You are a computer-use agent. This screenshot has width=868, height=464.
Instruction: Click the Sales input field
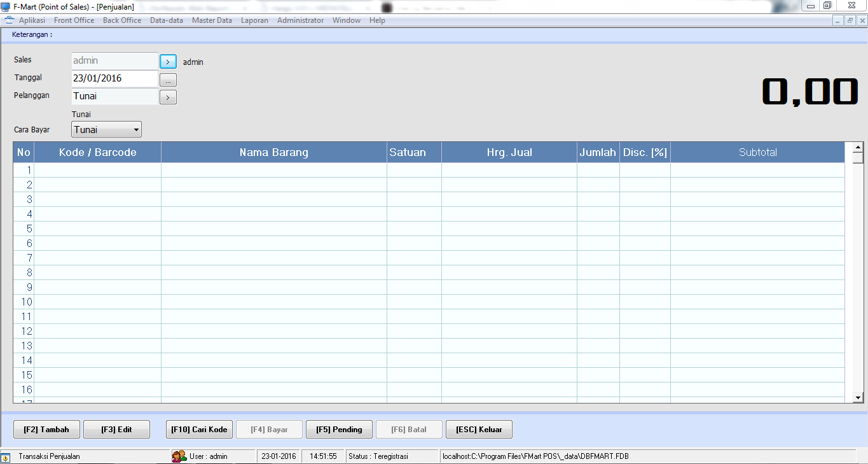(114, 60)
